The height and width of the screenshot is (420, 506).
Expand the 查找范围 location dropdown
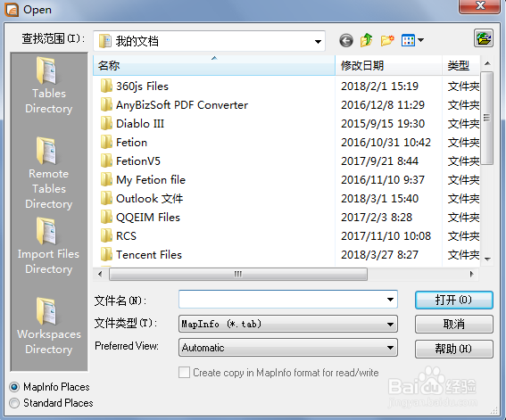(x=318, y=41)
